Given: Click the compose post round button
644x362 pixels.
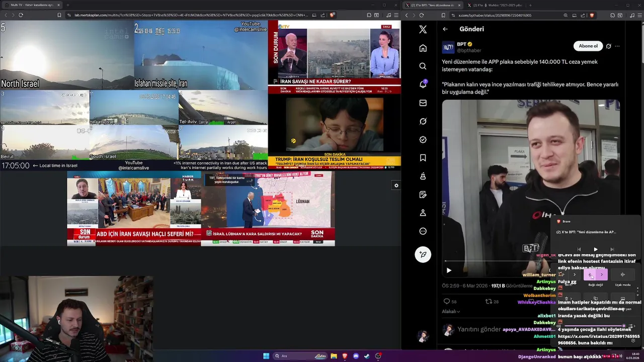Looking at the screenshot, I should tap(423, 254).
